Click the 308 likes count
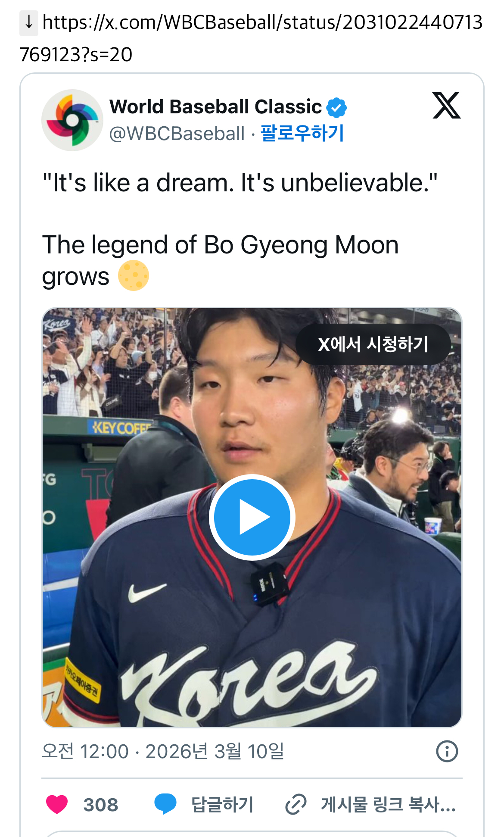 tap(101, 805)
